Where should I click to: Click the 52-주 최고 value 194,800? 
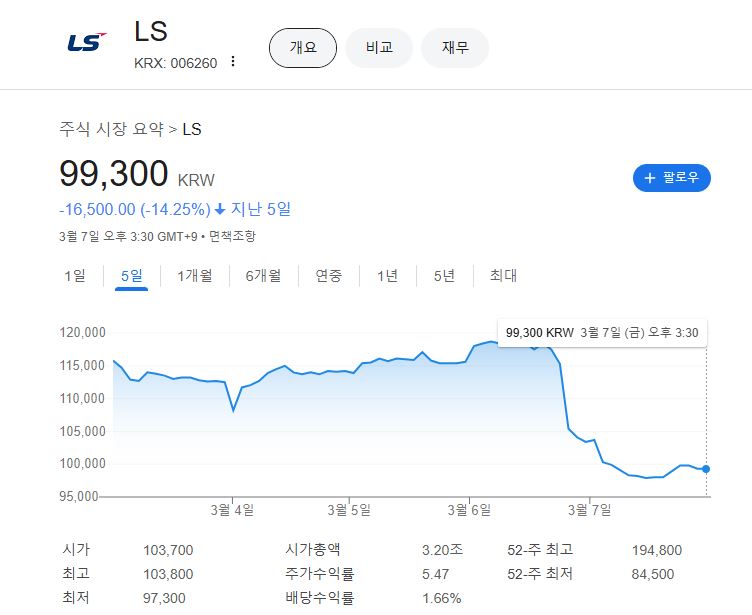pyautogui.click(x=657, y=550)
